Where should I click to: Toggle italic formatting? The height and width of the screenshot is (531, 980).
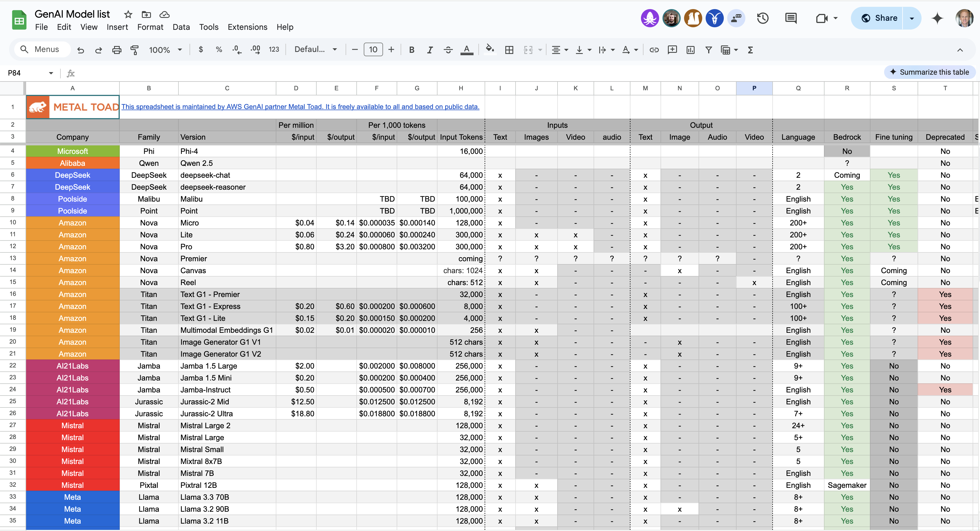point(430,49)
